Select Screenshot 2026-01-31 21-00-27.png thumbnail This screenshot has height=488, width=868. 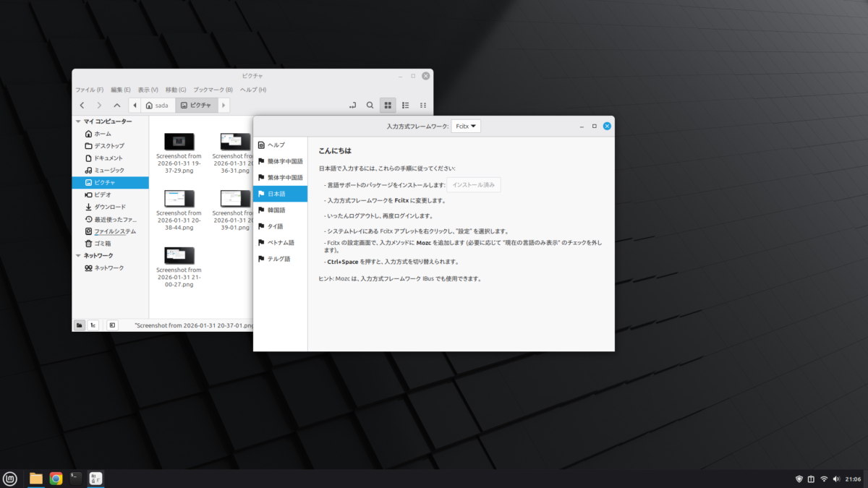[179, 254]
